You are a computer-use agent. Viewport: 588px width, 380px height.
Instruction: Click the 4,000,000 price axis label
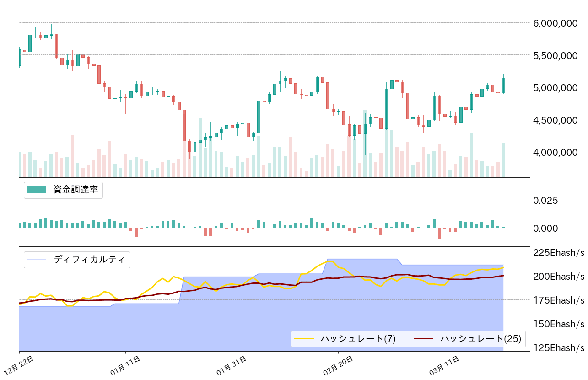(x=556, y=152)
